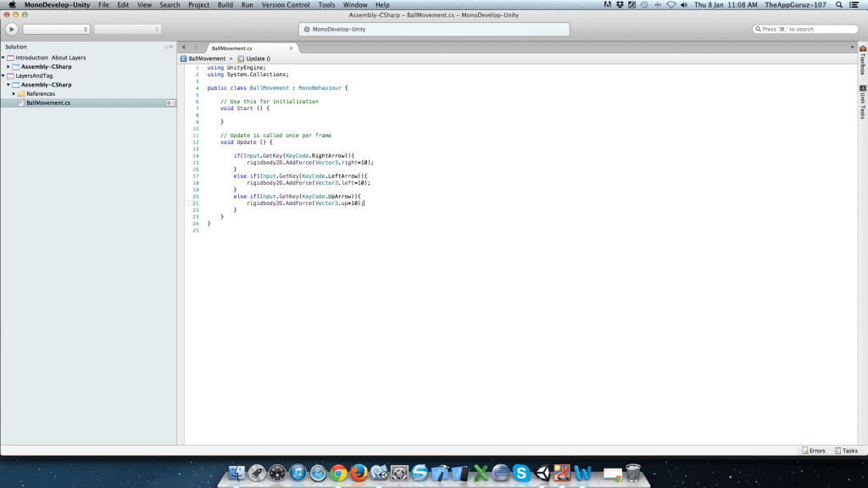This screenshot has height=488, width=868.
Task: Click the volume icon in menu bar
Action: click(684, 5)
